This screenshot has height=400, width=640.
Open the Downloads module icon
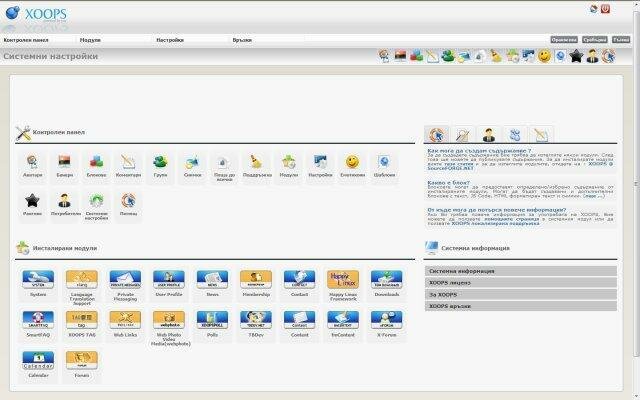(x=386, y=280)
